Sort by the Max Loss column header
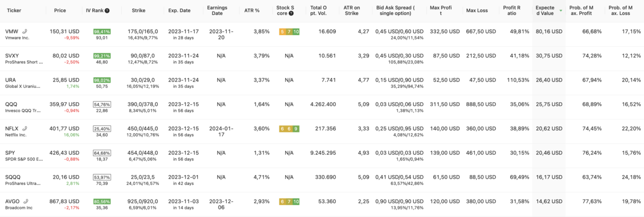644x217 pixels. pos(477,10)
